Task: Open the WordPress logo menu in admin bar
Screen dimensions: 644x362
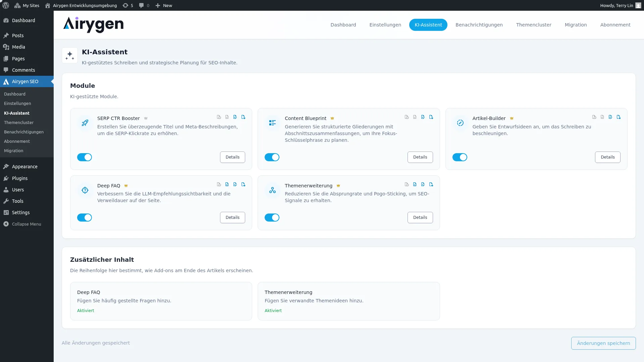Action: pyautogui.click(x=5, y=5)
